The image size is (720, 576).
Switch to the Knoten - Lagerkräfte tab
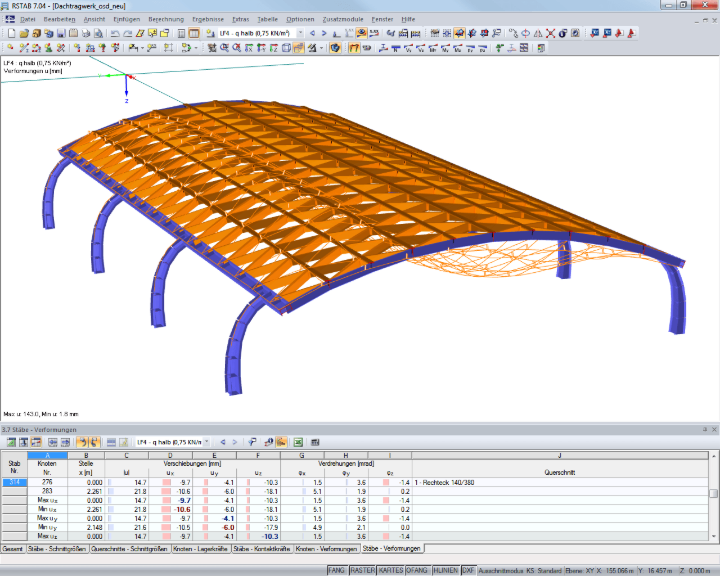tap(201, 549)
